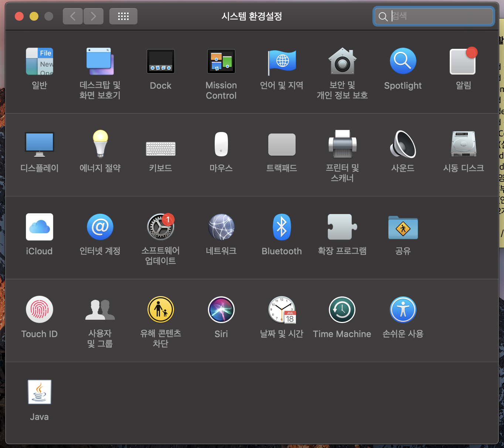Click the 검색 search field
The width and height of the screenshot is (504, 448).
433,16
